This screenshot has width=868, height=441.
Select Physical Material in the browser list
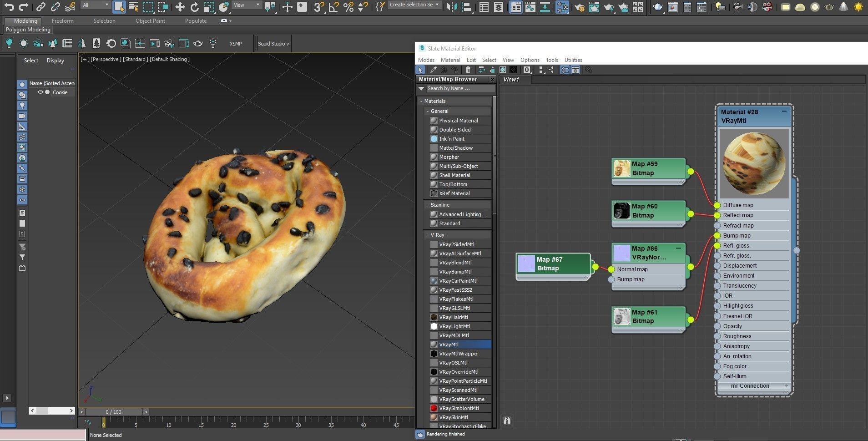click(x=460, y=121)
